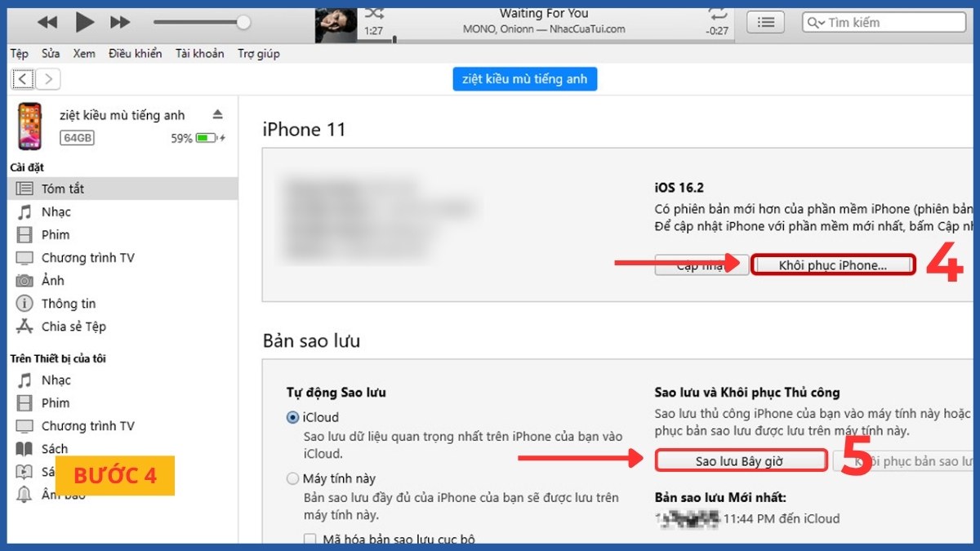Viewport: 980px width, 551px height.
Task: Click the iOS 16.2 version text
Action: (678, 187)
